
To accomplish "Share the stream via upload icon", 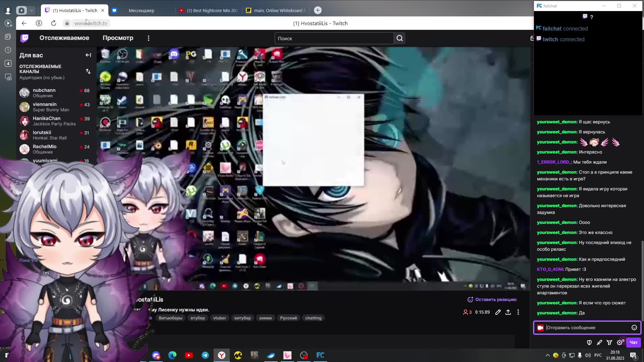I will pos(508,312).
